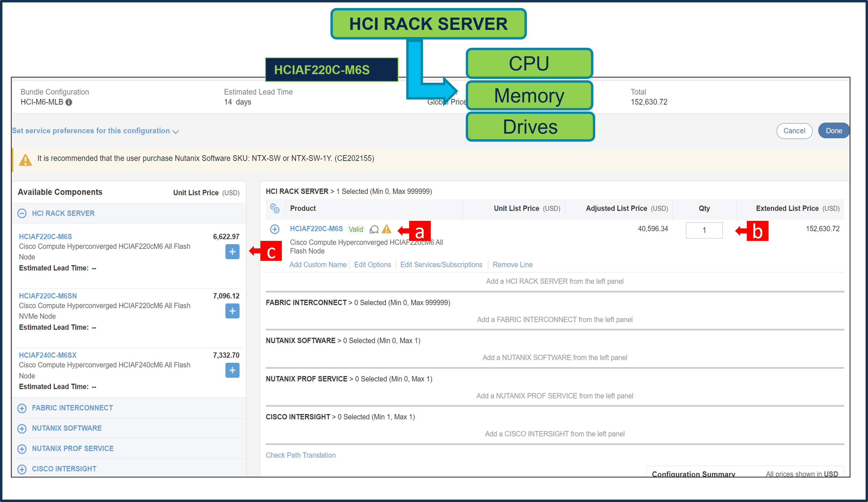The width and height of the screenshot is (868, 502).
Task: Click the 6,622.97 unit list price
Action: pyautogui.click(x=226, y=237)
